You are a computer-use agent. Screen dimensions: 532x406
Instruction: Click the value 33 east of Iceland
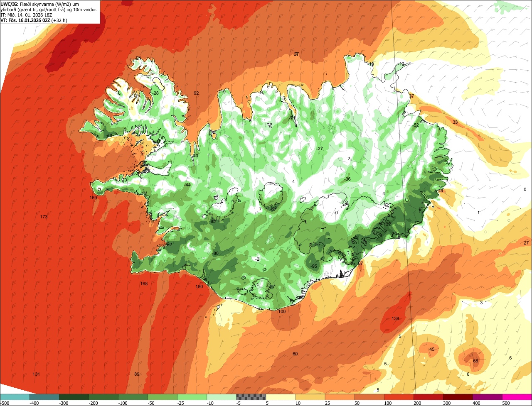click(x=455, y=122)
